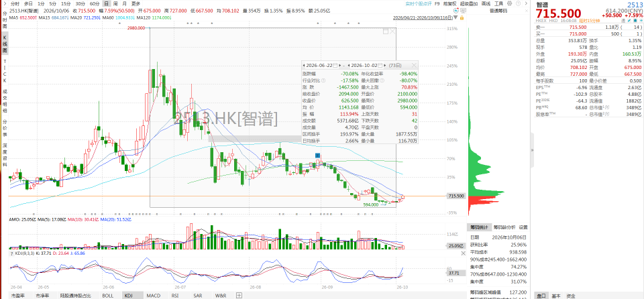Step the start date 2026-06-22 forward one day
644x299 pixels.
[341, 65]
